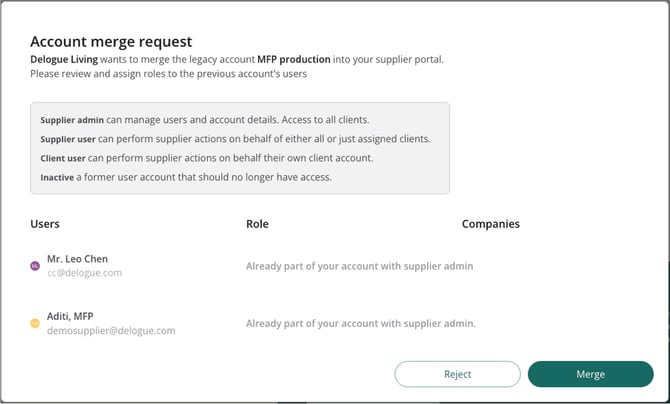This screenshot has width=670, height=404.
Task: Select the user name Mr. Leo Chen
Action: (78, 259)
